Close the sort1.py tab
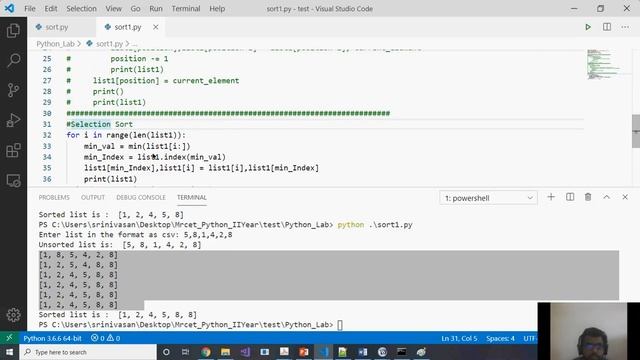Image resolution: width=640 pixels, height=360 pixels. point(156,27)
